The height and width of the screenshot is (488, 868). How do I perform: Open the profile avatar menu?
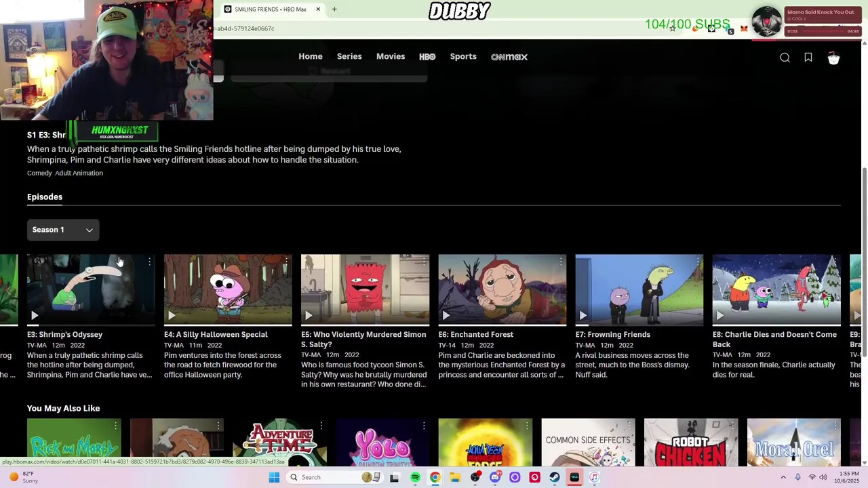(x=833, y=58)
